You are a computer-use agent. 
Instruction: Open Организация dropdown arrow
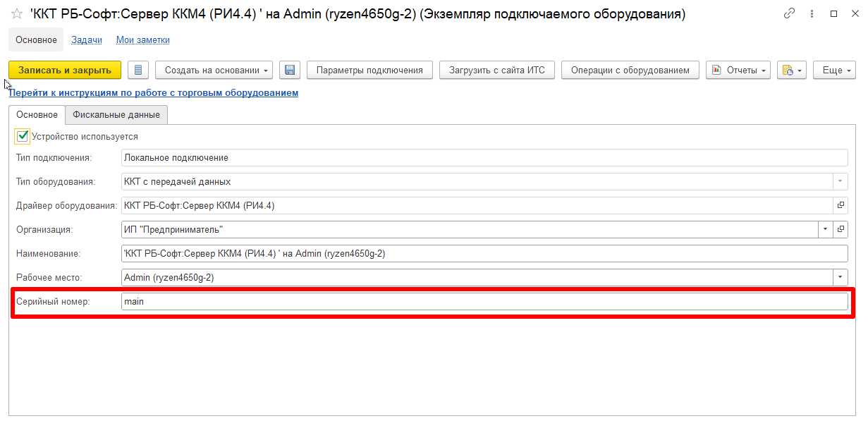pos(826,229)
